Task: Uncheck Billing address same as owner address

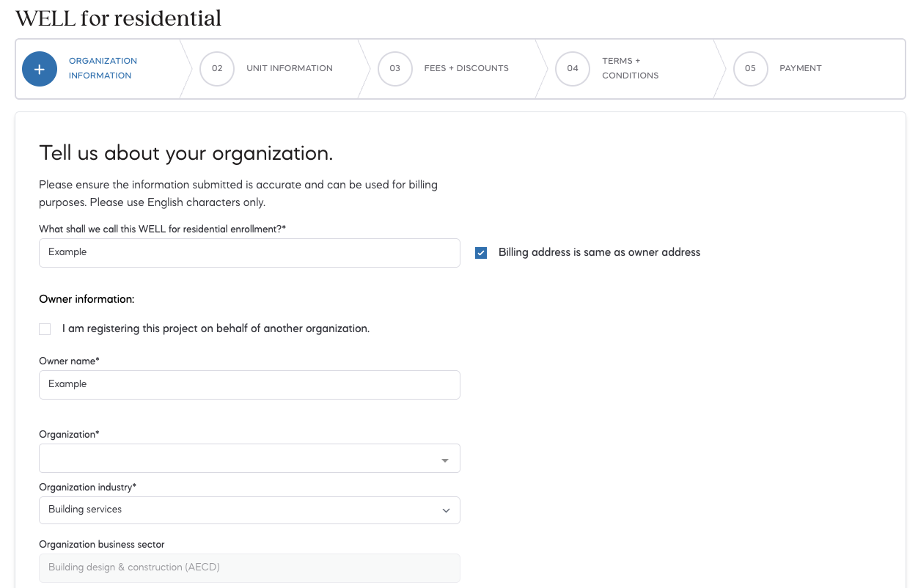Action: tap(481, 253)
